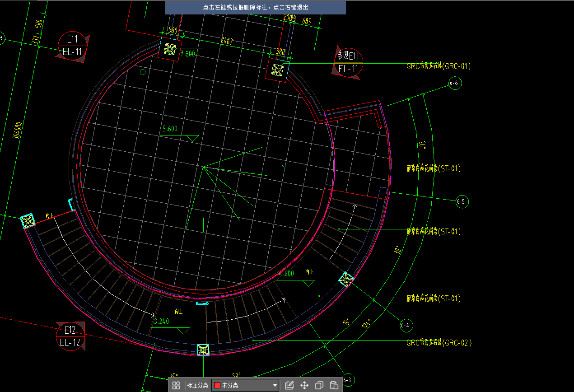The width and height of the screenshot is (574, 392).
Task: Open the four-squares grid menu icon
Action: click(x=176, y=385)
